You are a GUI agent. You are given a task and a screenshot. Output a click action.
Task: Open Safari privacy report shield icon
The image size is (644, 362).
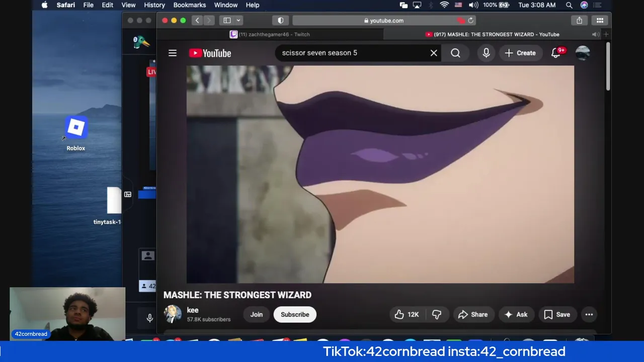click(280, 21)
